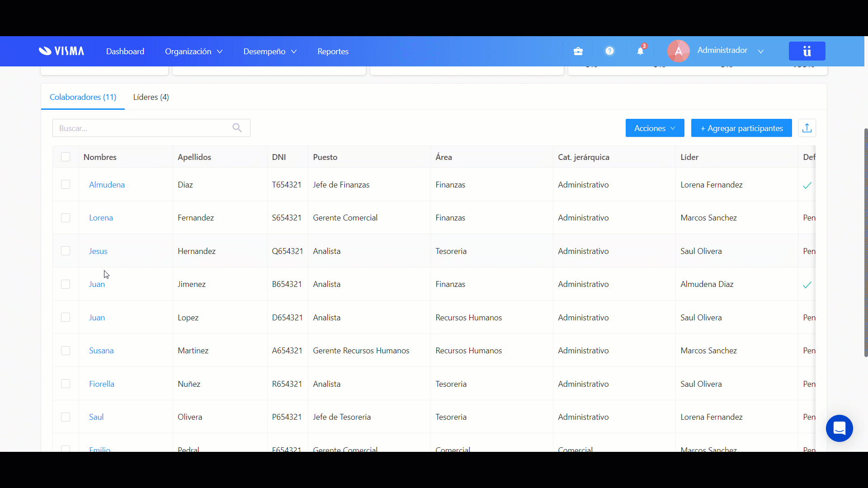Image resolution: width=868 pixels, height=488 pixels.
Task: Open Fiorella's profile link
Action: (x=102, y=384)
